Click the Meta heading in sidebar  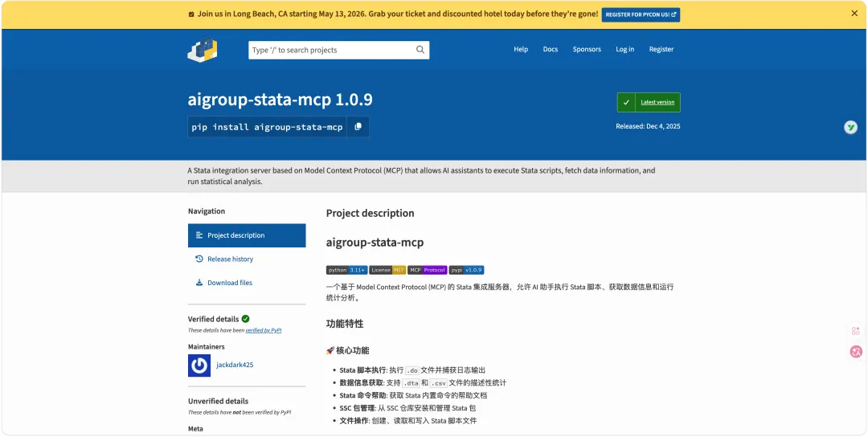click(195, 429)
